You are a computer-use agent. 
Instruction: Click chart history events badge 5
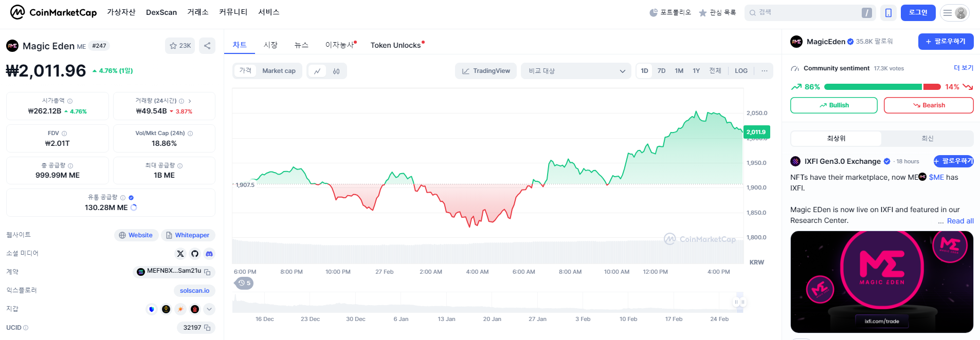244,283
